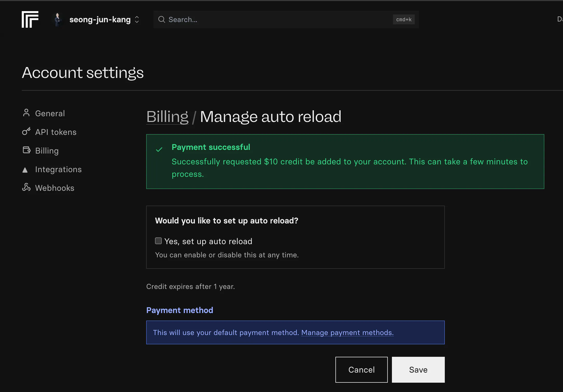The width and height of the screenshot is (563, 392).
Task: Enable the Yes, set up auto reload checkbox
Action: coord(158,241)
